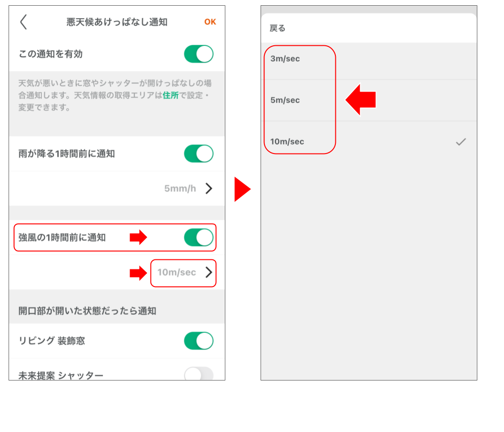Tap 戻る to return from wind speed list

coord(272,29)
